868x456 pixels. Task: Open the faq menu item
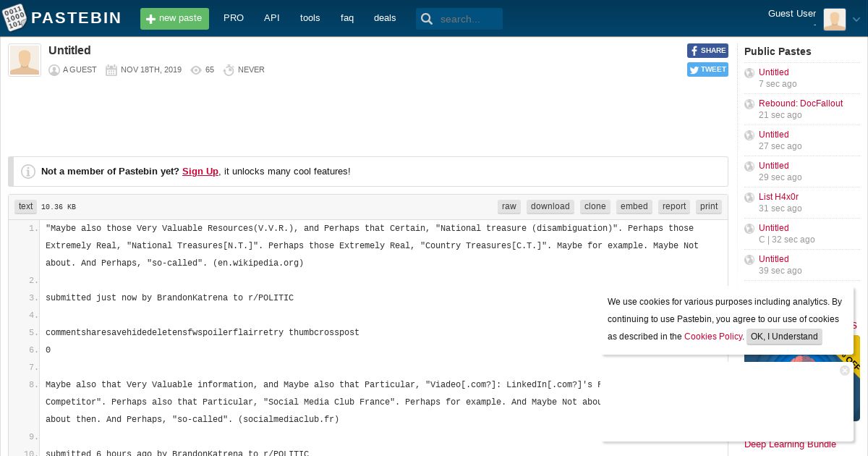(347, 18)
